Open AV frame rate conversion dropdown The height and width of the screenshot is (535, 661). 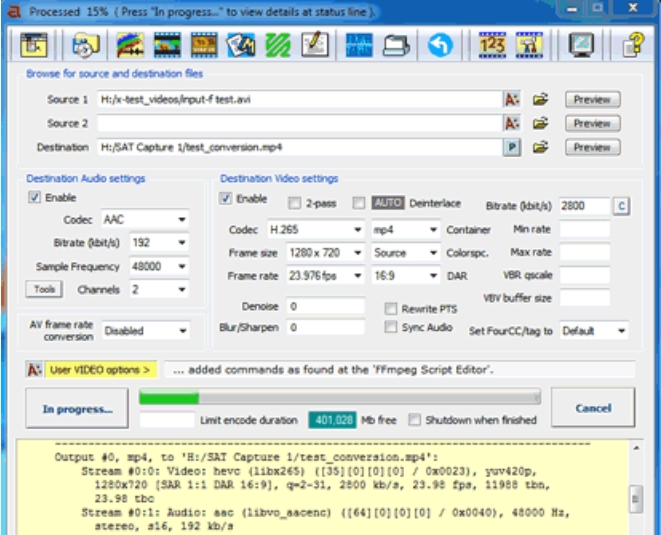(x=145, y=331)
